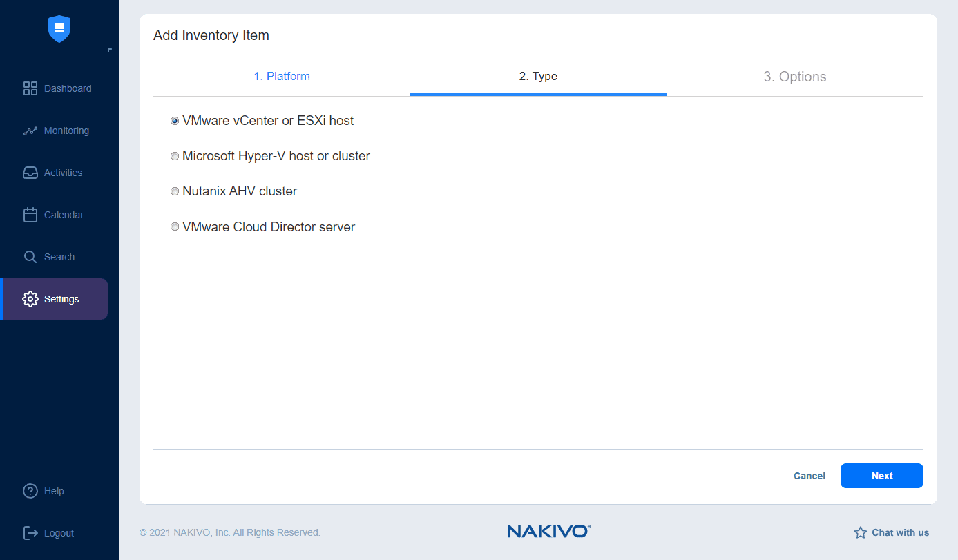Click the VMware Cloud Director server label

click(x=269, y=227)
